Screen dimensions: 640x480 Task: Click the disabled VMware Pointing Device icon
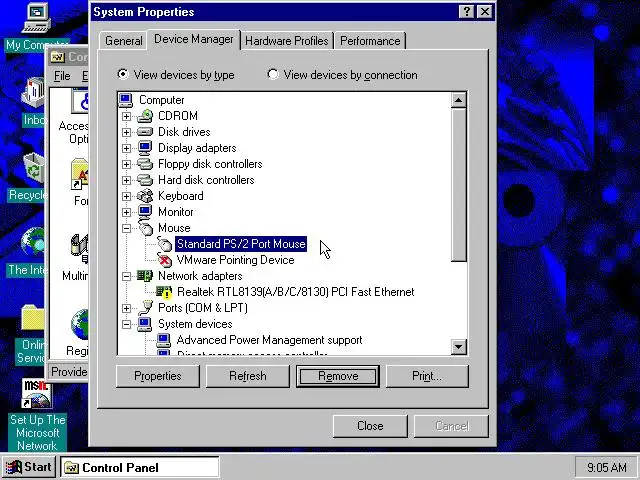click(164, 260)
